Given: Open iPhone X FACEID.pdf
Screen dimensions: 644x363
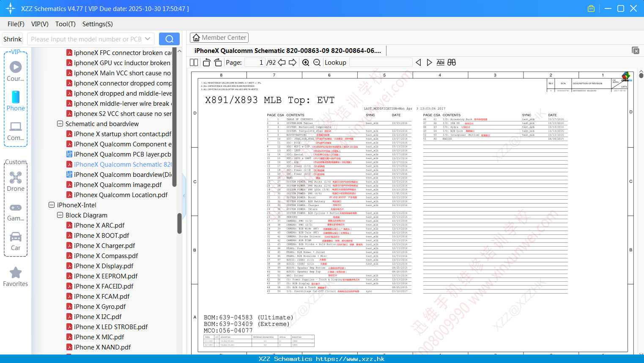Looking at the screenshot, I should (x=100, y=286).
